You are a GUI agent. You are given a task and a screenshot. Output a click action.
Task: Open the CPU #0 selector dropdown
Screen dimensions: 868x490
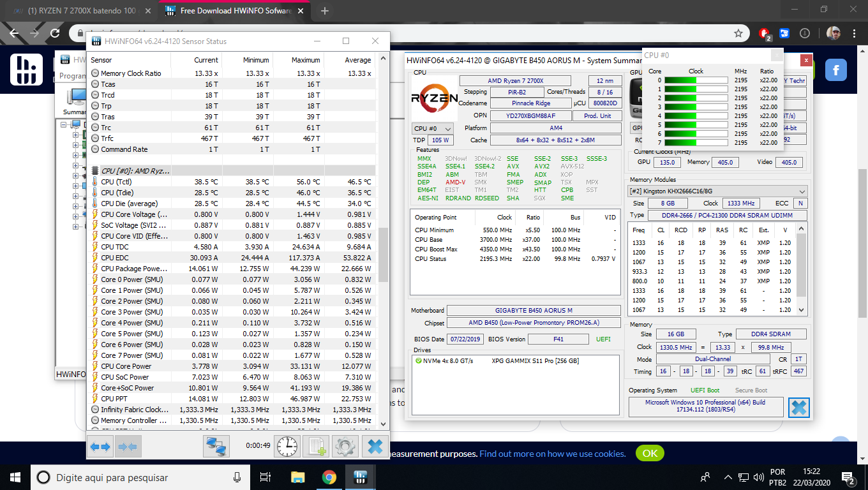(x=433, y=129)
